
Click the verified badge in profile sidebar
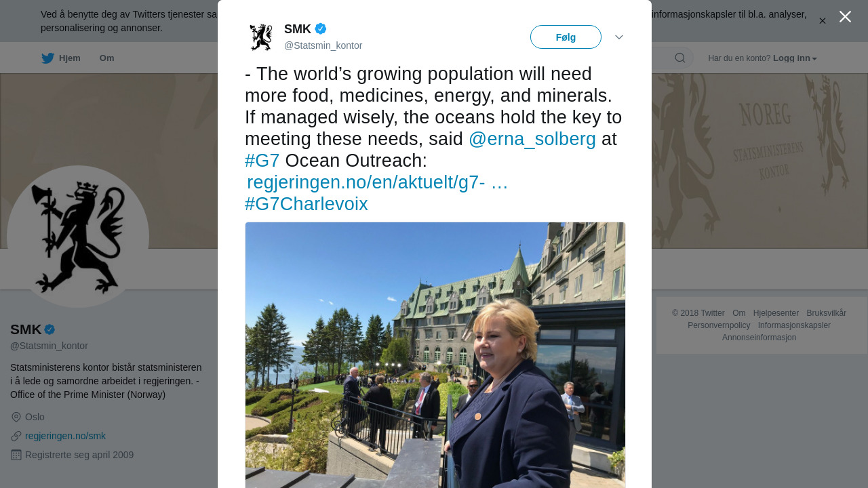(50, 329)
